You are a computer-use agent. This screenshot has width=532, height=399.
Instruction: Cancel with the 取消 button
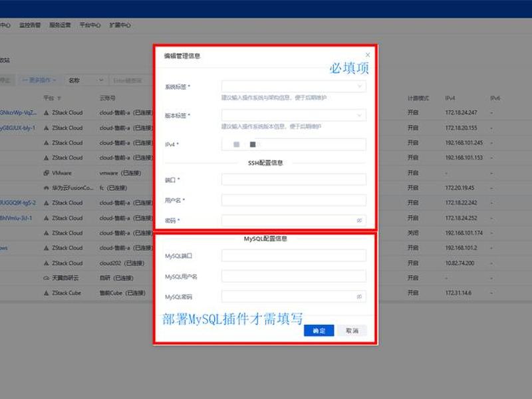coord(352,331)
